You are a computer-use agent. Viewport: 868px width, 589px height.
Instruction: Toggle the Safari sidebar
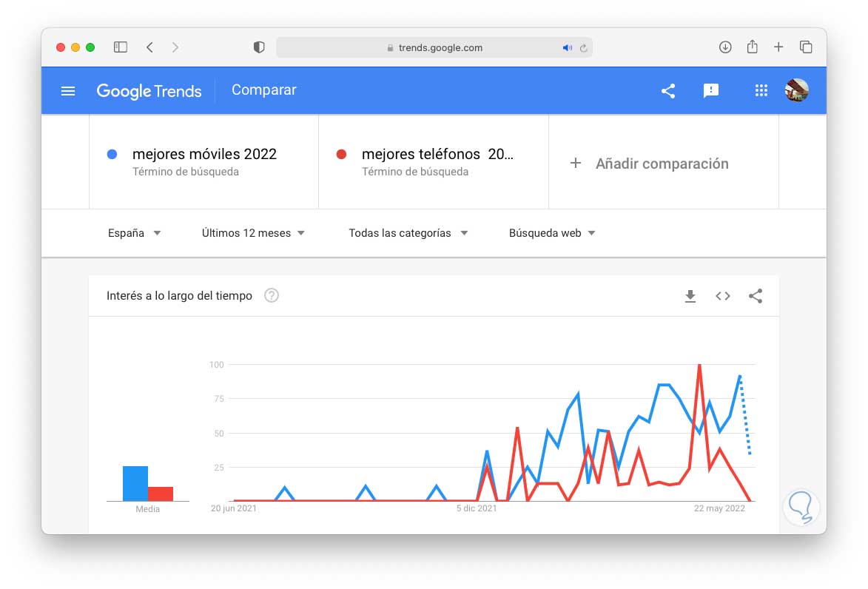click(x=121, y=47)
